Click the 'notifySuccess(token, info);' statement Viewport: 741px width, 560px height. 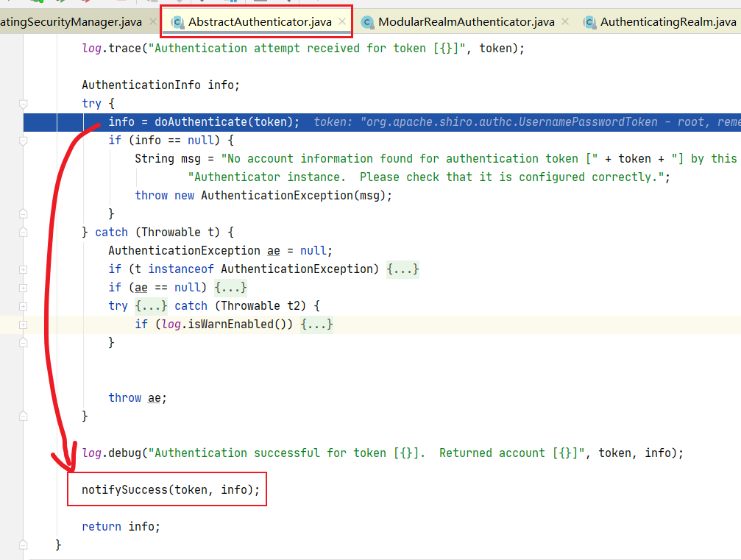point(171,489)
